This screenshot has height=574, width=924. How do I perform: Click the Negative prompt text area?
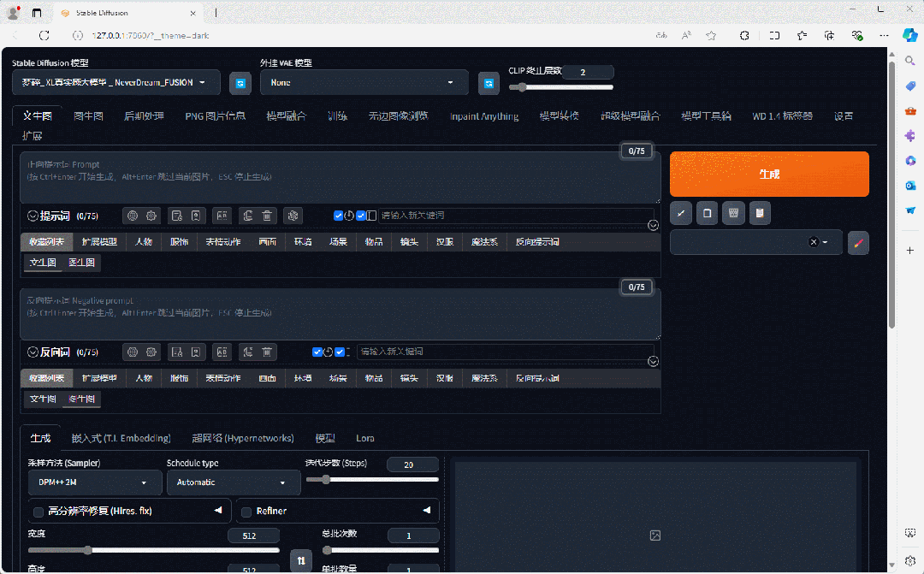(x=340, y=314)
